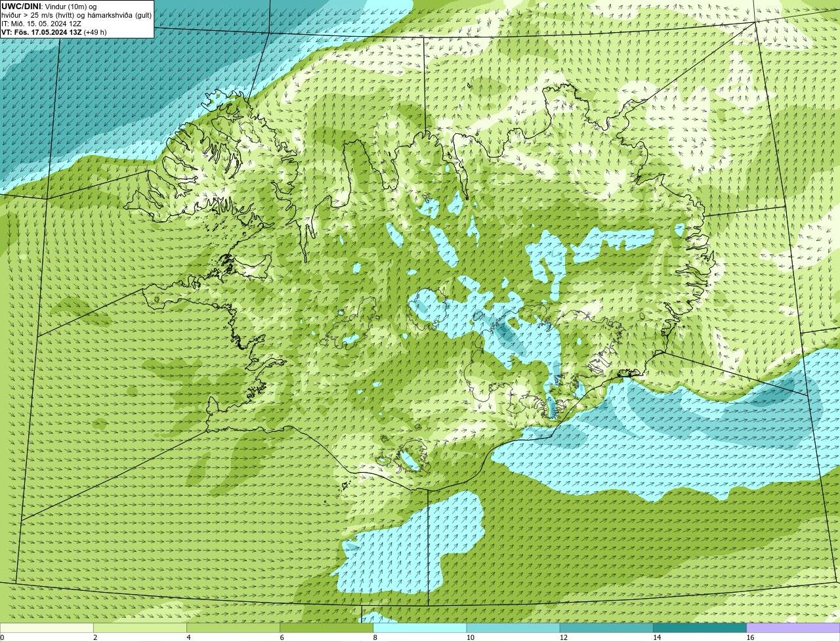
Task: Select the 2–4 m/s light green legend swatch
Action: (x=140, y=628)
